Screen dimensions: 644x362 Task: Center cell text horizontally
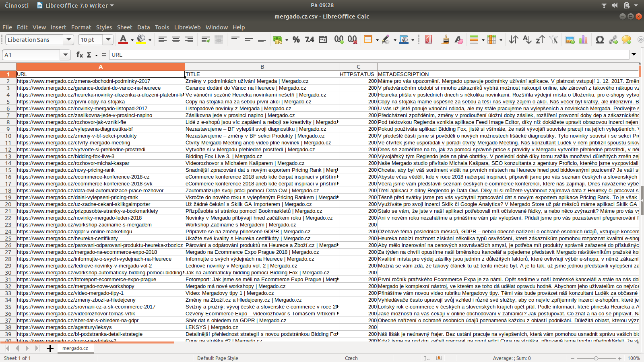175,40
